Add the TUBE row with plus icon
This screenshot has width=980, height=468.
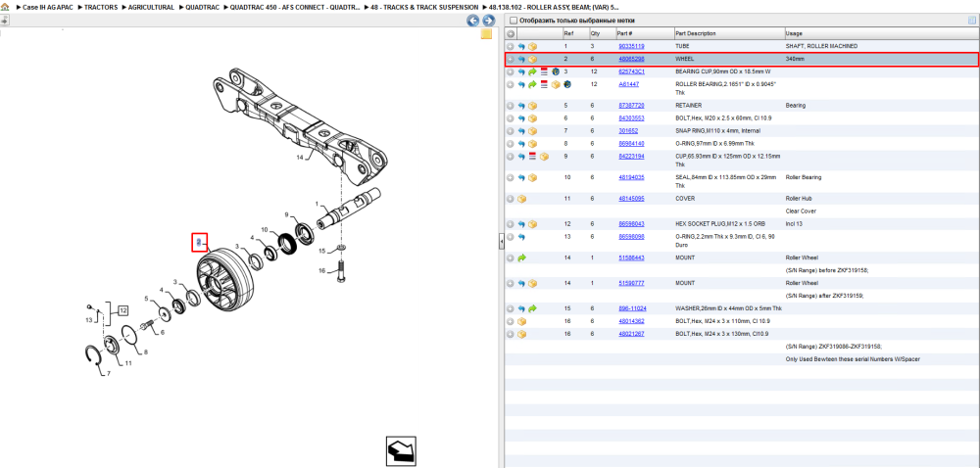tap(511, 46)
